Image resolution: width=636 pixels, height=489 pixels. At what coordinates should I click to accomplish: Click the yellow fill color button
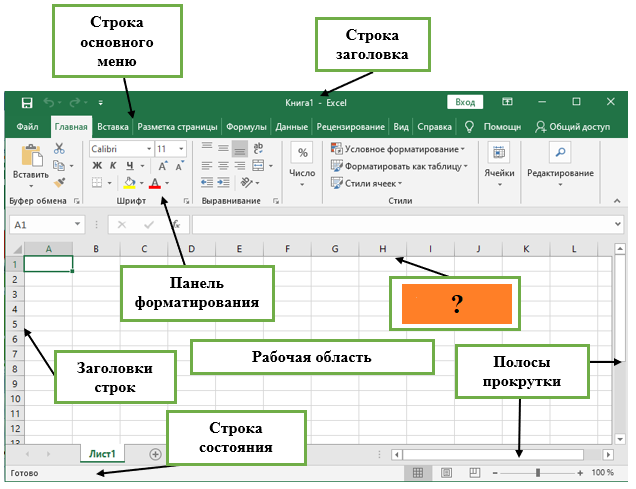129,183
